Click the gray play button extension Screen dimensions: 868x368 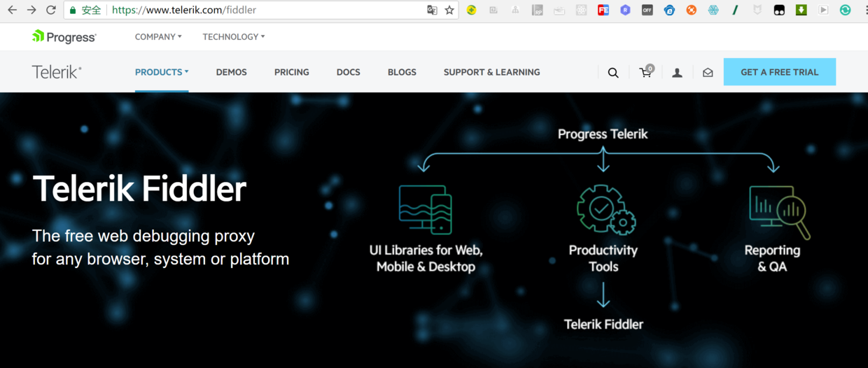click(x=823, y=10)
